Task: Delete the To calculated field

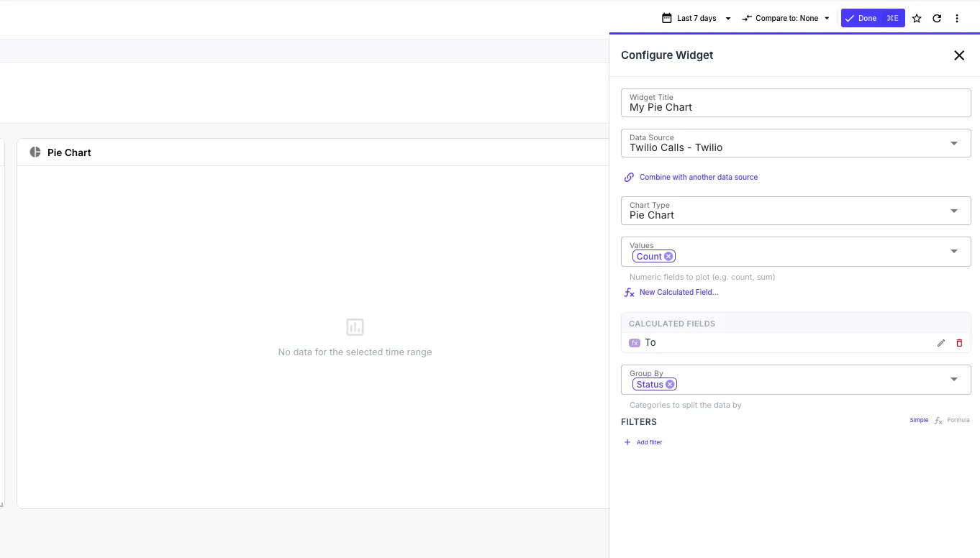Action: tap(959, 343)
